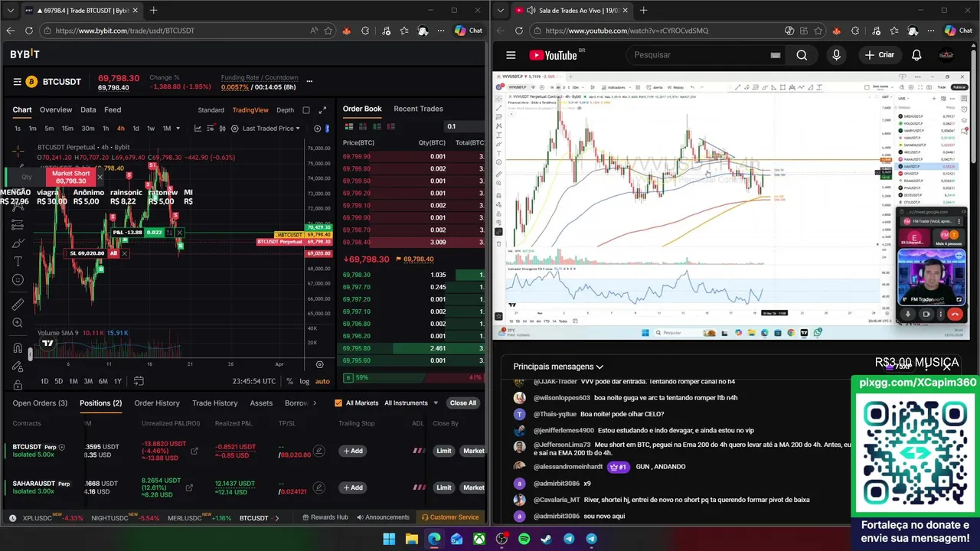The height and width of the screenshot is (551, 980).
Task: Open the Bybit hamburger menu beside BTCUSDT
Action: click(x=17, y=82)
